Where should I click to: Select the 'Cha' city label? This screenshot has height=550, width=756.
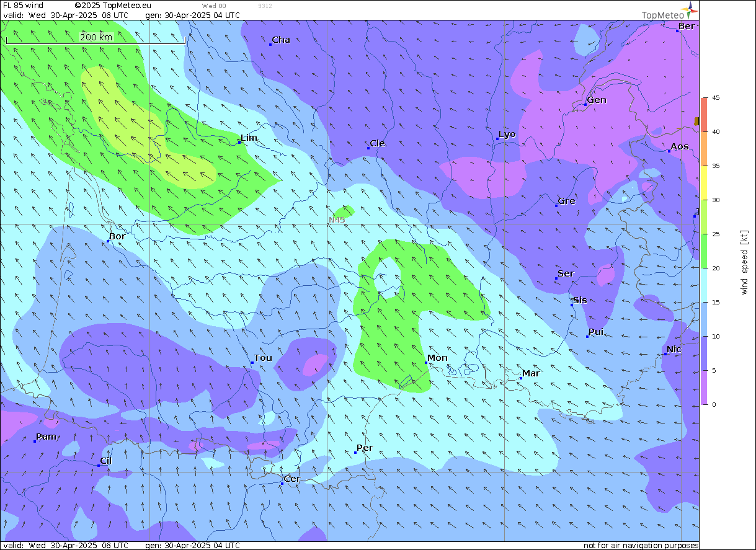point(281,40)
